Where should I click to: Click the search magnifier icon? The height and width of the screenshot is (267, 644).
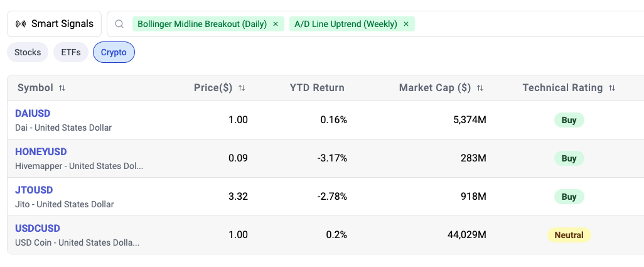119,24
